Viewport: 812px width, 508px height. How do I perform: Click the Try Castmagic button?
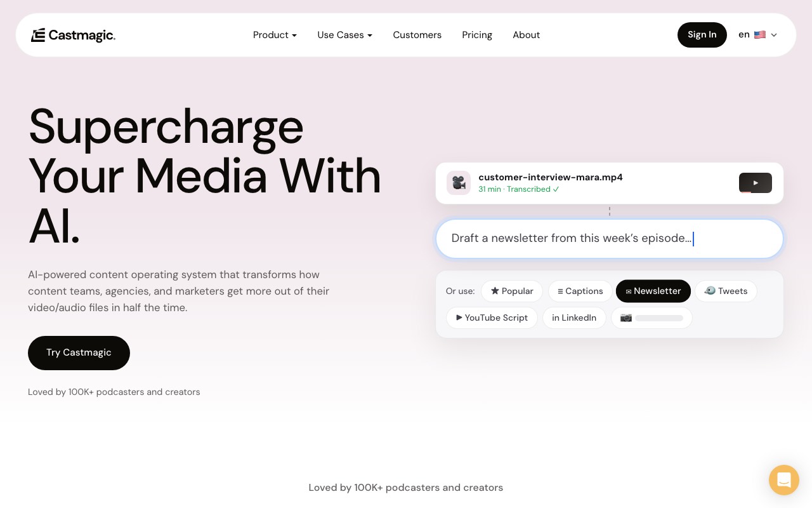point(79,353)
